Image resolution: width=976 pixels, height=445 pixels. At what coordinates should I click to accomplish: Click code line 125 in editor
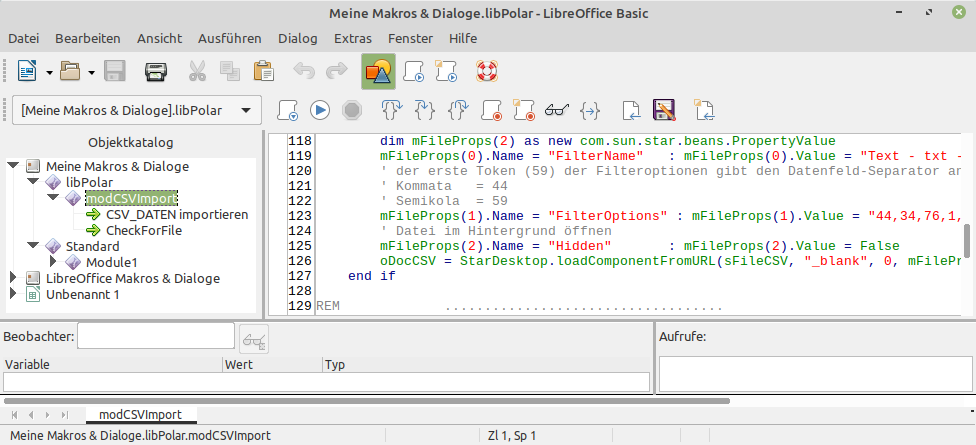639,246
